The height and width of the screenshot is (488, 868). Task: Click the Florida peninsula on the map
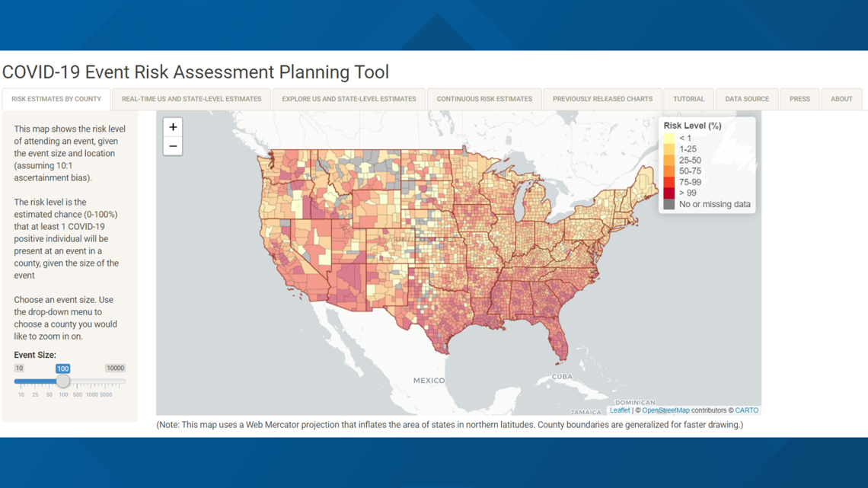[x=557, y=340]
